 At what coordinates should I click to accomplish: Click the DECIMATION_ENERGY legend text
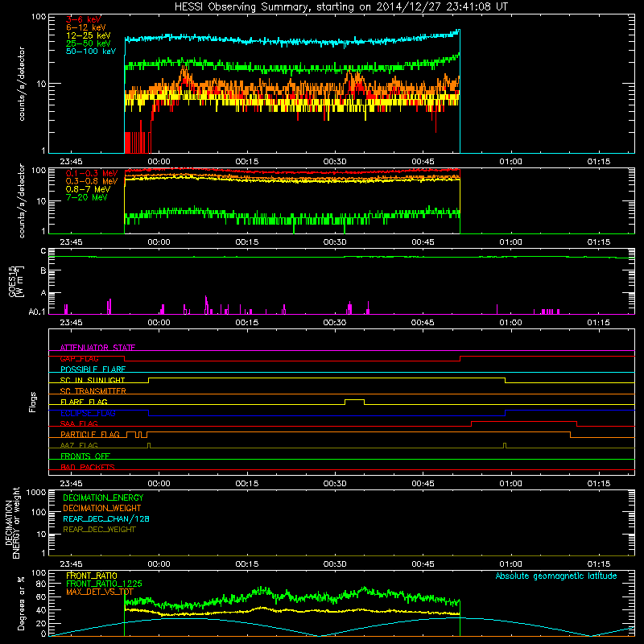103,497
